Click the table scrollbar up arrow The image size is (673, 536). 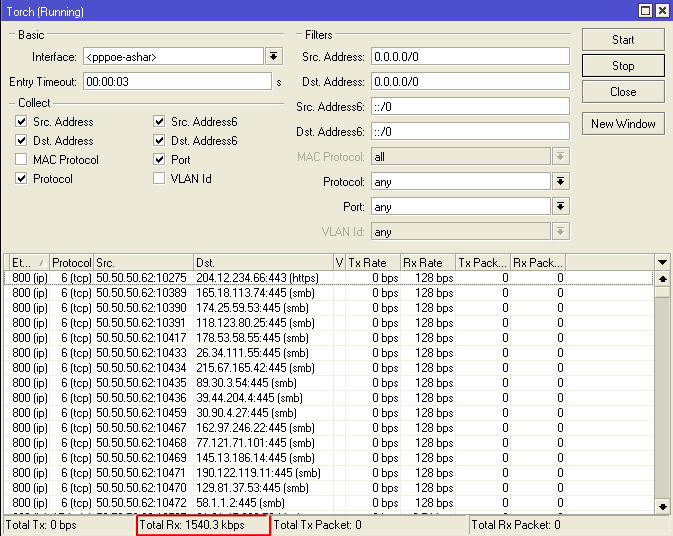662,279
